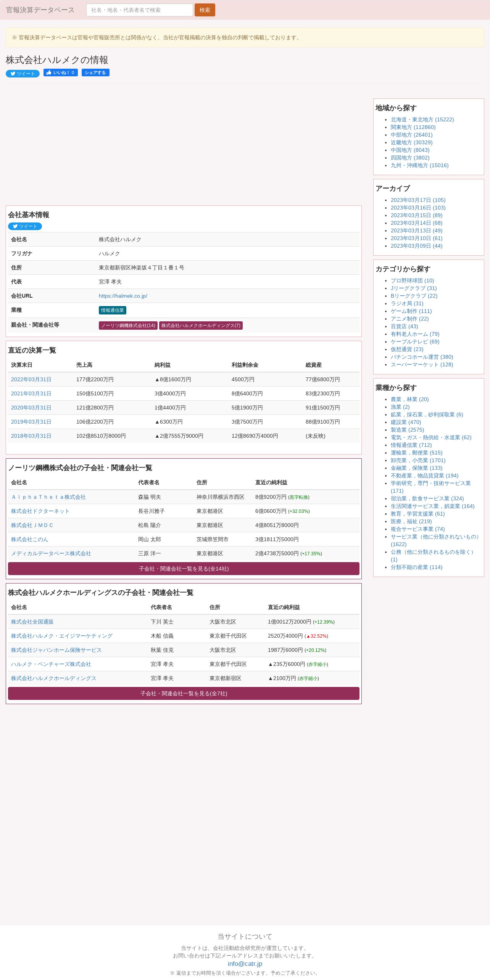This screenshot has height=980, width=490.
Task: Open 医療，福祉 (219) industry
Action: coord(411,521)
